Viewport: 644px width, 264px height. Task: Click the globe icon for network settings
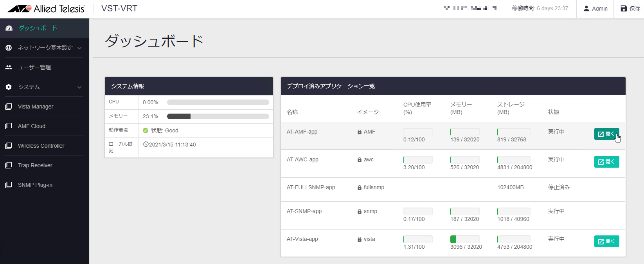click(9, 48)
